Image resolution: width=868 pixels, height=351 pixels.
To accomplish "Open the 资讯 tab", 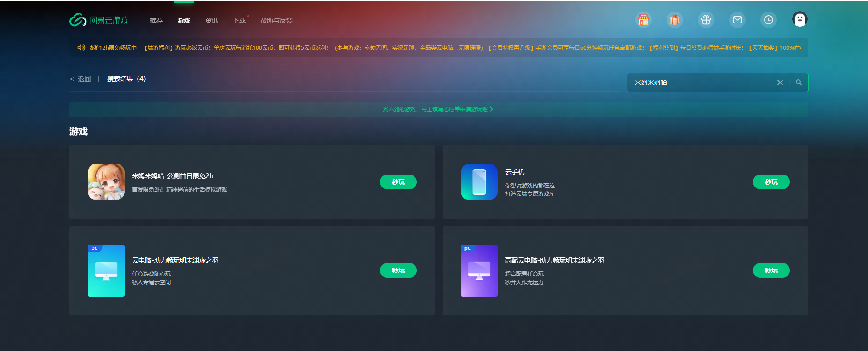I will coord(211,20).
